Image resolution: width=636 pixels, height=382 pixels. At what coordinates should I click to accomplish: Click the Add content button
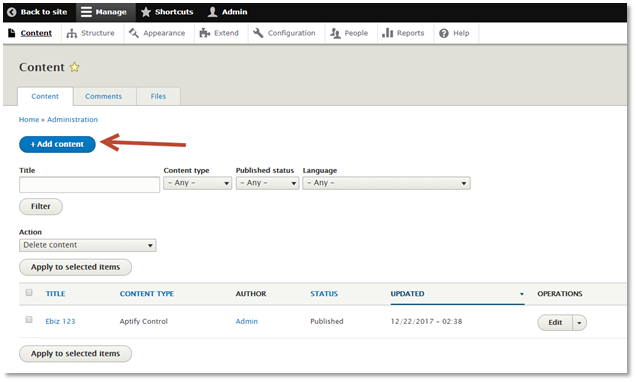[57, 144]
